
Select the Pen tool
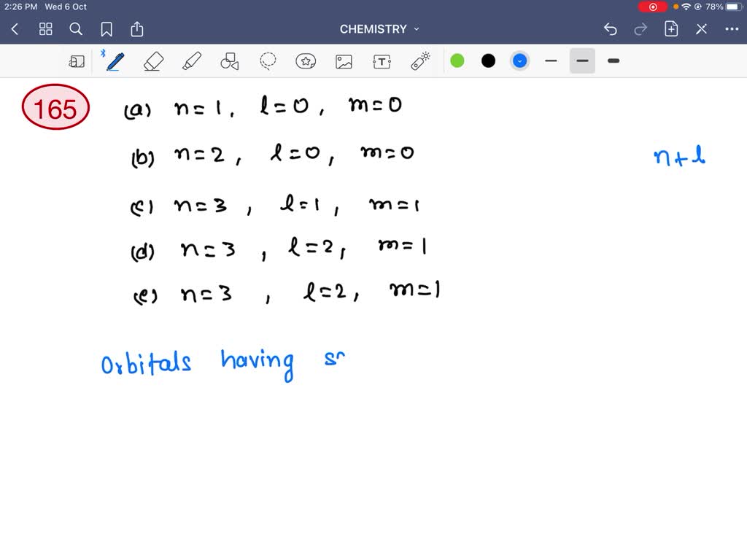[x=115, y=61]
